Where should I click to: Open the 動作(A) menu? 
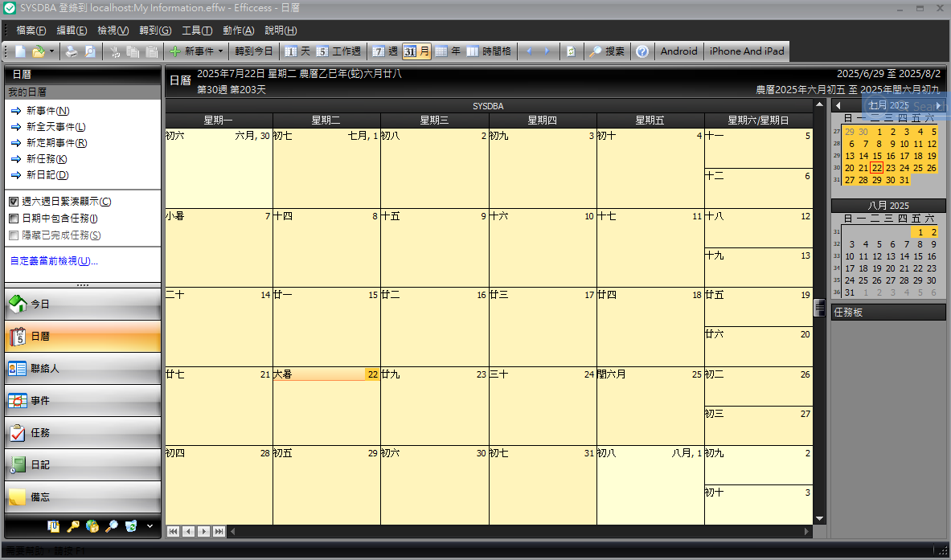click(x=239, y=31)
